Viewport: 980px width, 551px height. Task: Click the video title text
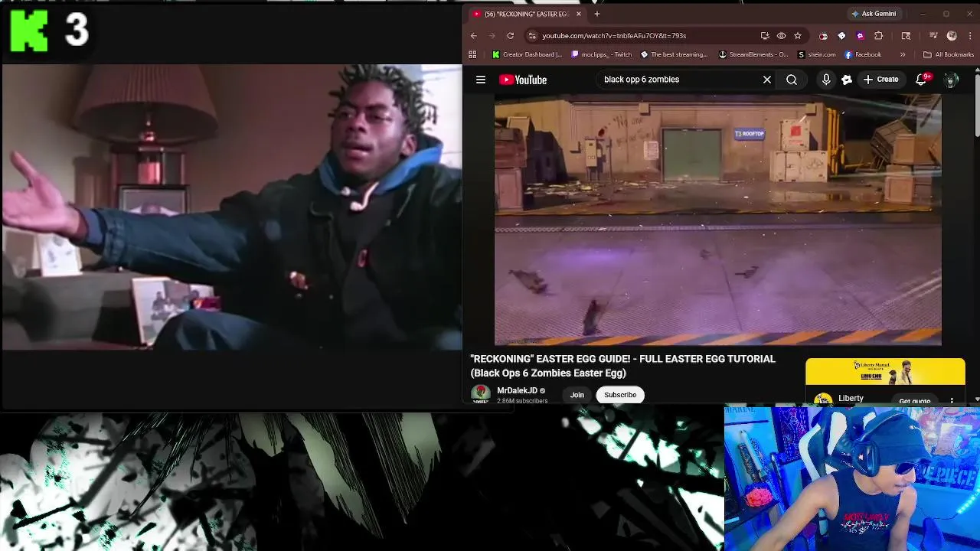[622, 366]
